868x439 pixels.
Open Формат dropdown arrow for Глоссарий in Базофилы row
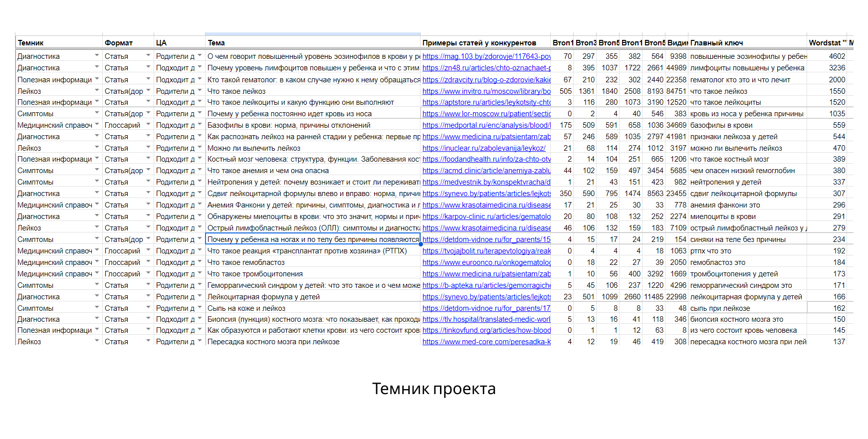coord(148,124)
